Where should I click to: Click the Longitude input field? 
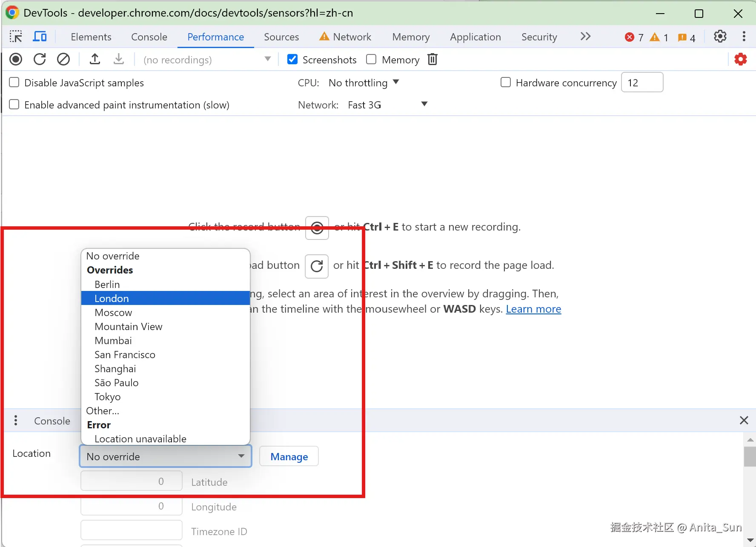coord(132,506)
